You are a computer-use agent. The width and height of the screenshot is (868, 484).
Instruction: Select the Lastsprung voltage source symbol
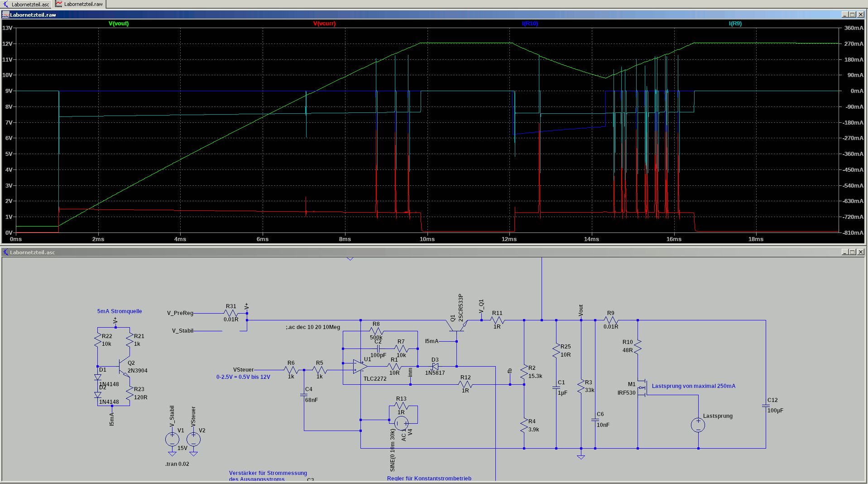pos(698,425)
